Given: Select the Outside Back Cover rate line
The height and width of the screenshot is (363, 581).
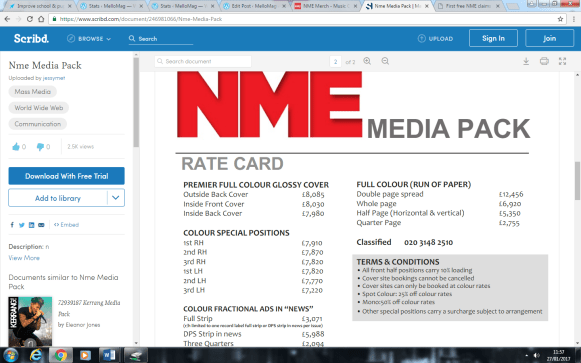Looking at the screenshot, I should 254,194.
